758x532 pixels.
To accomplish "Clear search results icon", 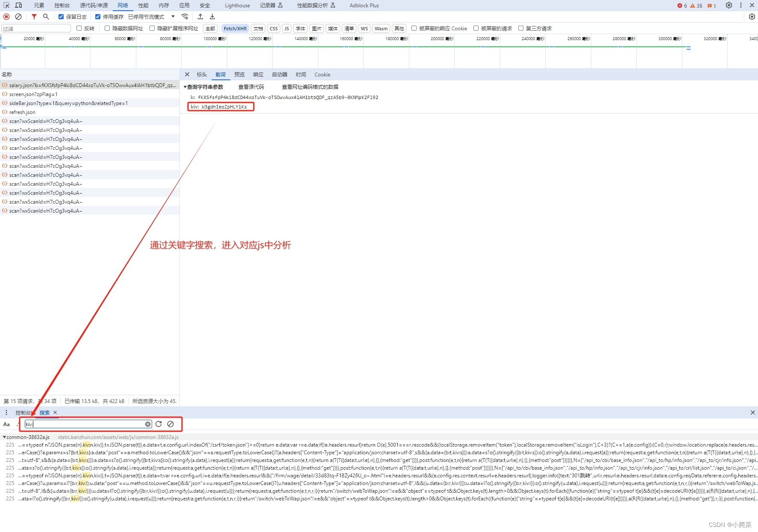I will point(170,424).
